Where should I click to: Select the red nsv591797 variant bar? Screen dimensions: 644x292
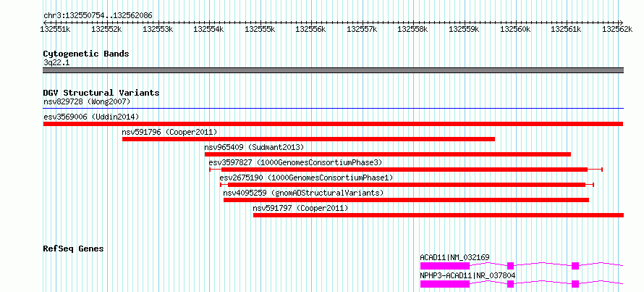point(438,215)
